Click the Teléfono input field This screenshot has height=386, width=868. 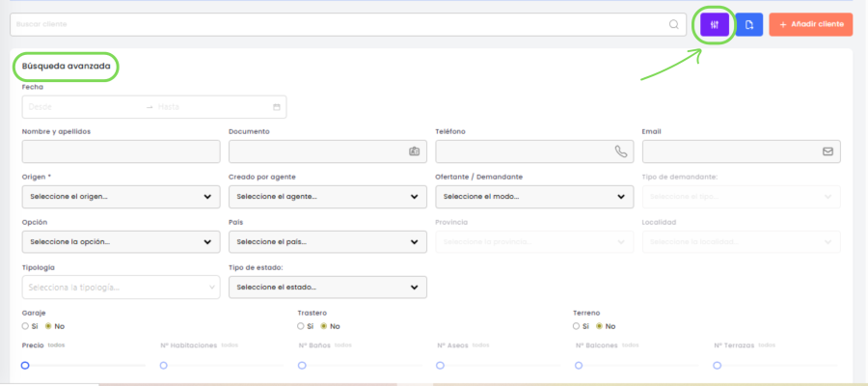534,152
